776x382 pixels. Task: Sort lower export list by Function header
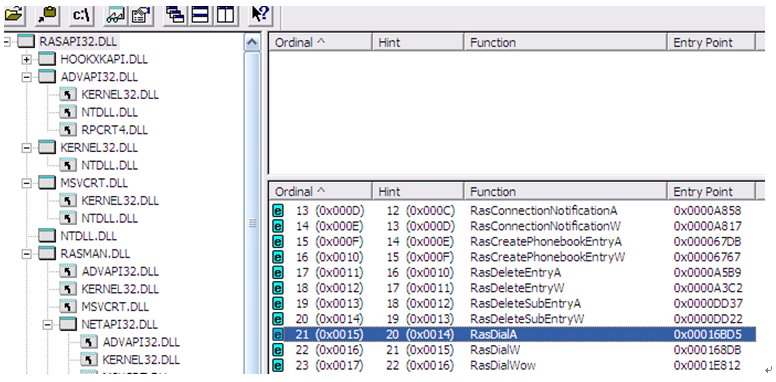coord(566,191)
